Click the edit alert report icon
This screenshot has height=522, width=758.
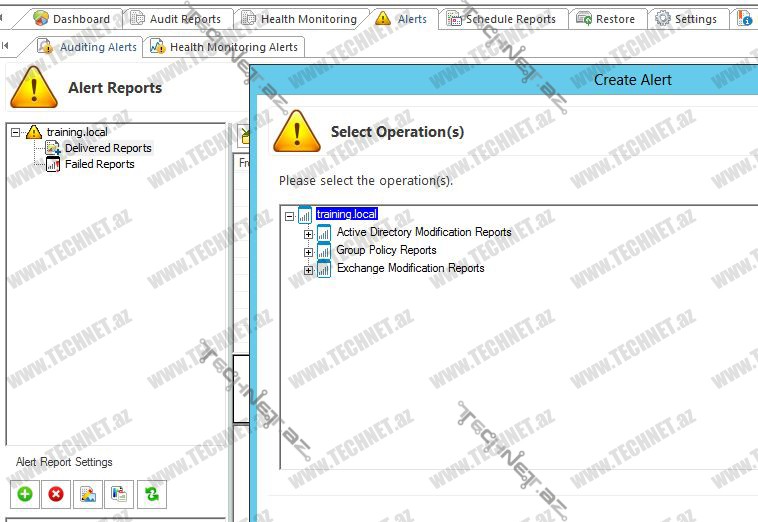[88, 493]
